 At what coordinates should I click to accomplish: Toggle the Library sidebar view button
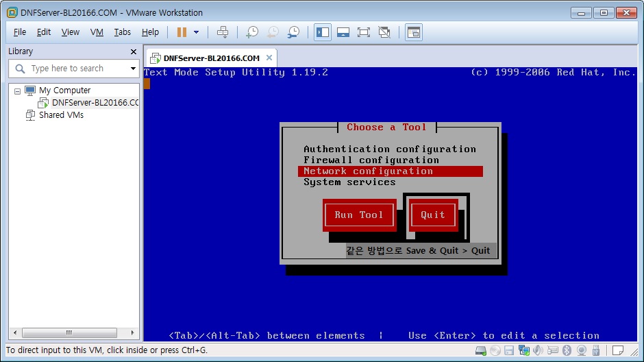(x=323, y=32)
